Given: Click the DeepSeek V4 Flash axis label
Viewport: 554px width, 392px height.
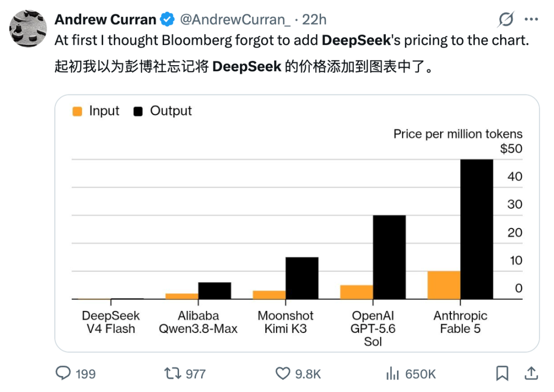Looking at the screenshot, I should [111, 322].
